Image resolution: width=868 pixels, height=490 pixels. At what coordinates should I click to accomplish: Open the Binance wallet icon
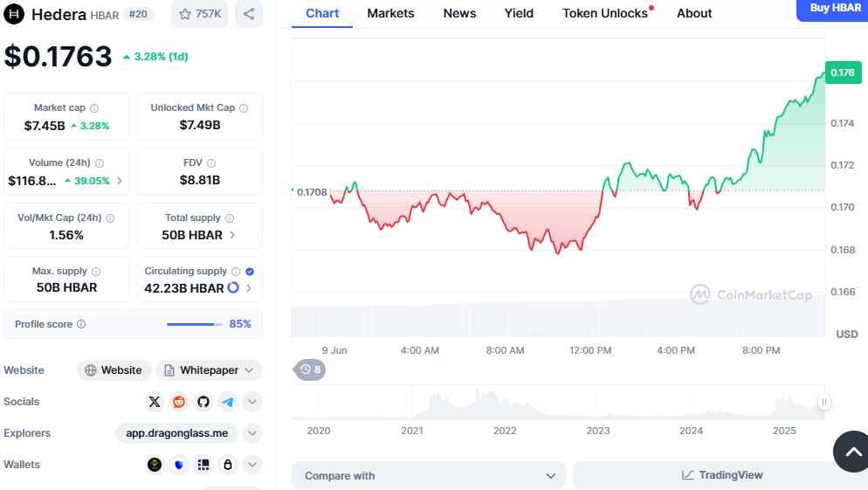155,465
